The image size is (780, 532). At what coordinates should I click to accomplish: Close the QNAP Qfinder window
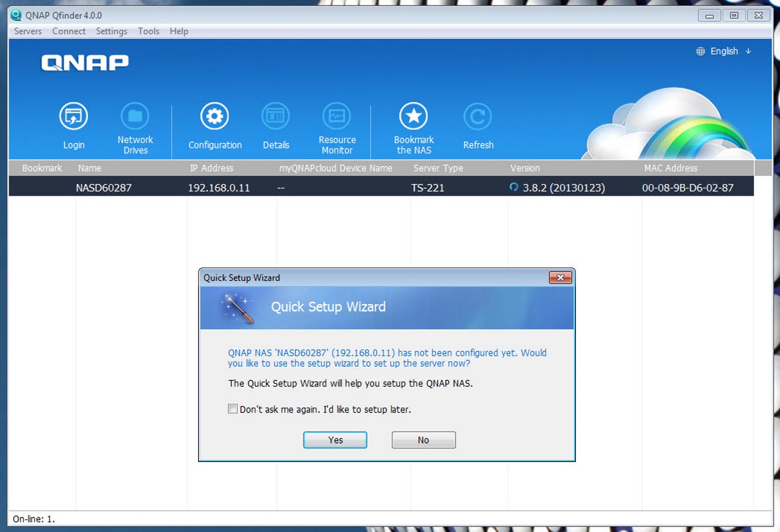coord(757,15)
